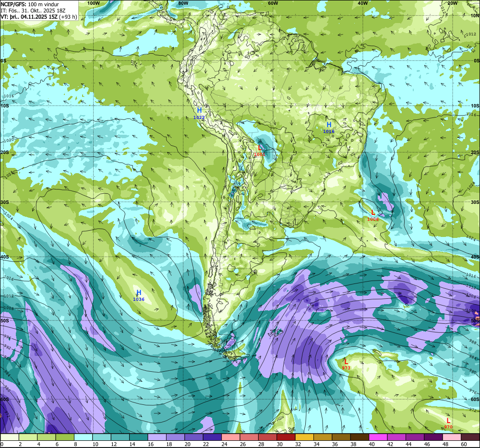Screen dimensions: 480x448
Task: Click the 20S latitude label on left edge
Action: [4, 152]
